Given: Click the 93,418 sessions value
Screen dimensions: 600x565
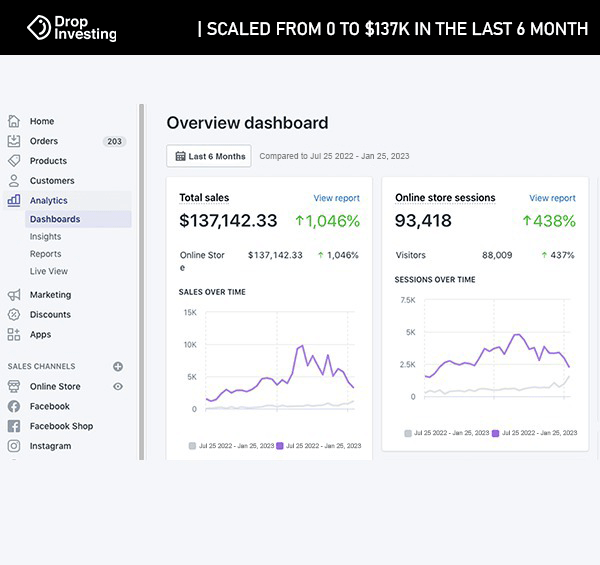Looking at the screenshot, I should (423, 220).
